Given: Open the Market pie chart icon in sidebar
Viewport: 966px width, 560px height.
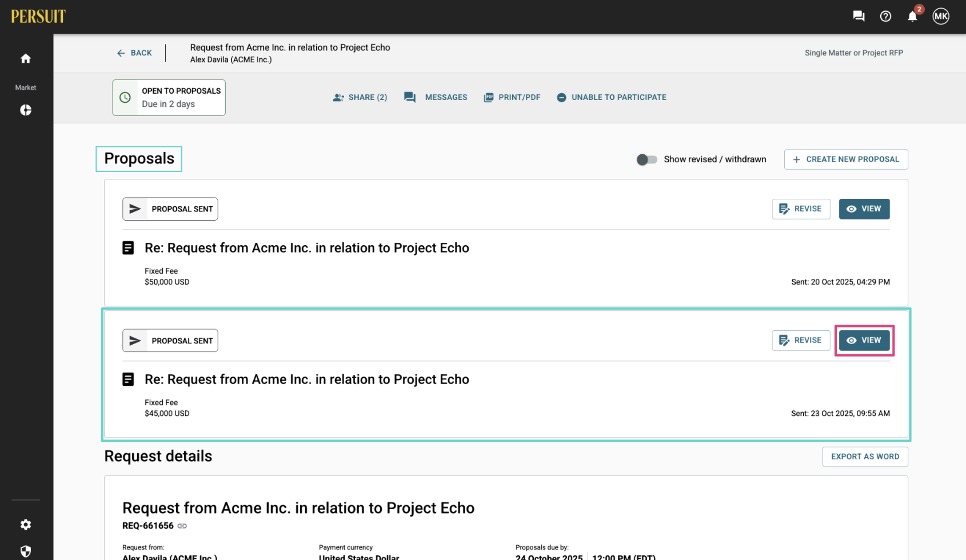Looking at the screenshot, I should [x=26, y=110].
